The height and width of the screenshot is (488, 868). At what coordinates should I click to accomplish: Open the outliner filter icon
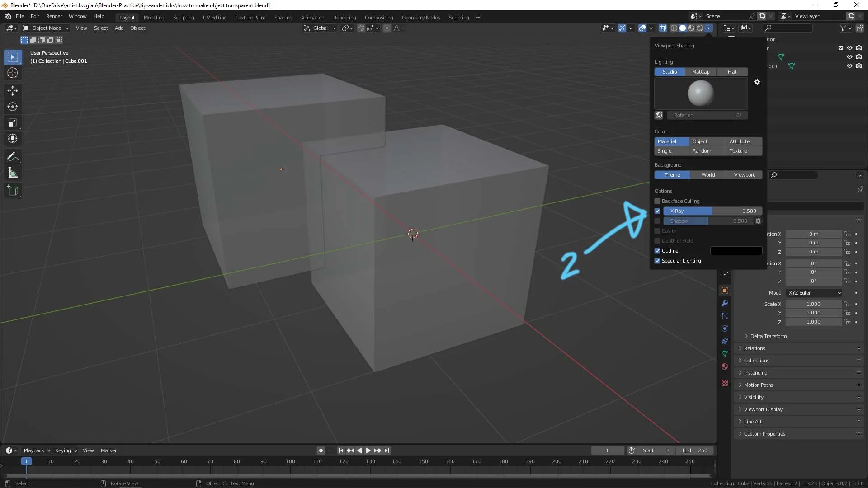coord(844,28)
